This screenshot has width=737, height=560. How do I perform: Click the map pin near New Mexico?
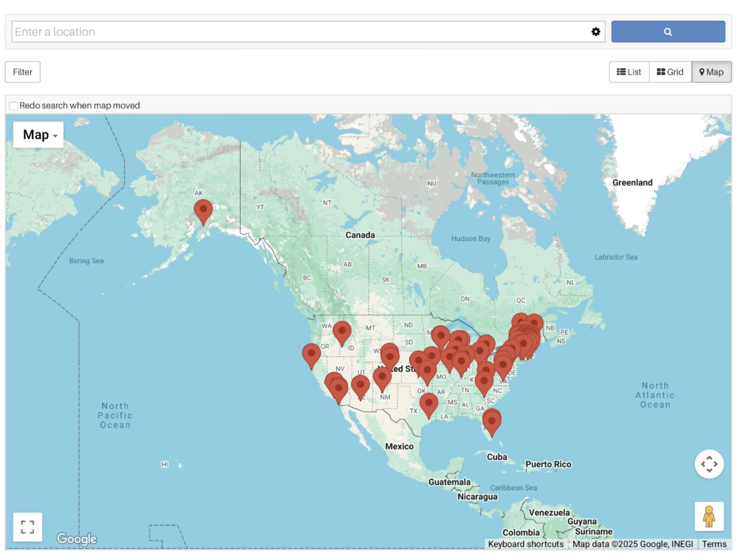[382, 379]
